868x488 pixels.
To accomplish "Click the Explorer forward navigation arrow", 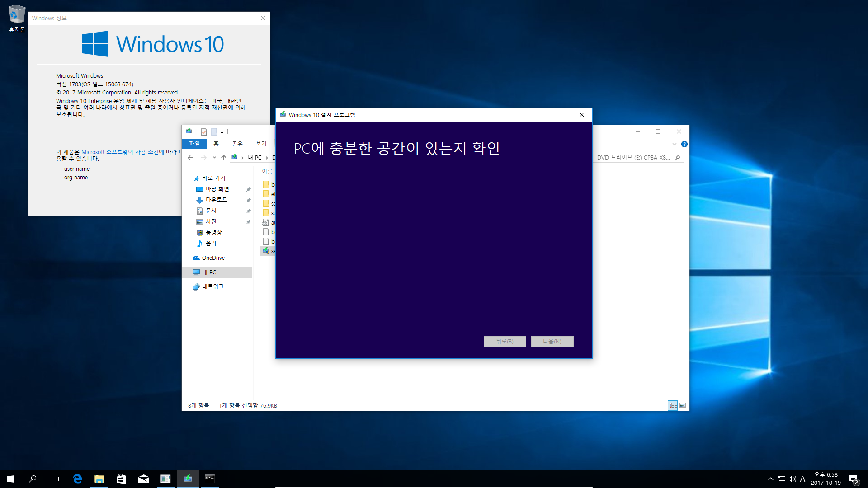I will coord(204,158).
